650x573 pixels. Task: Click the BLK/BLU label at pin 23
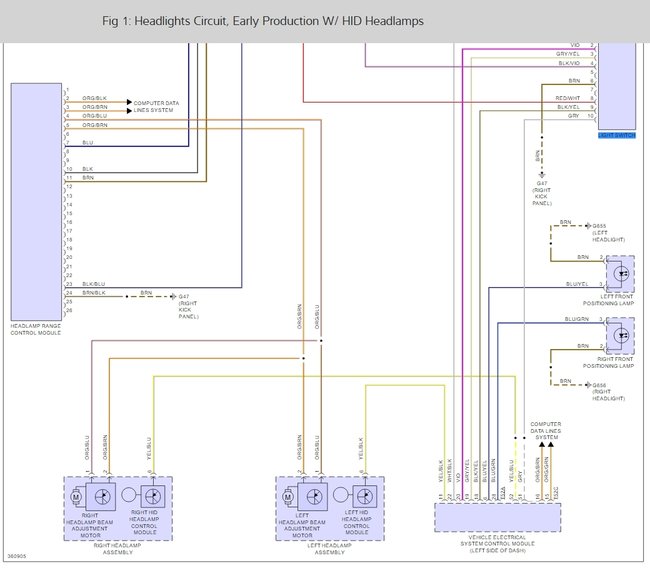click(94, 284)
